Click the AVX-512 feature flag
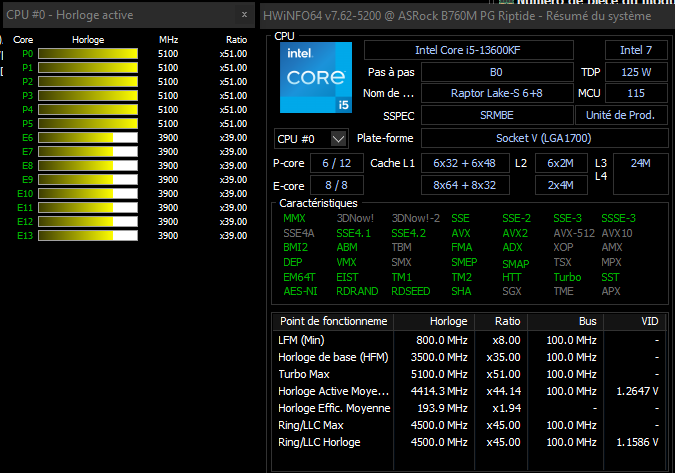The image size is (675, 473). (574, 233)
